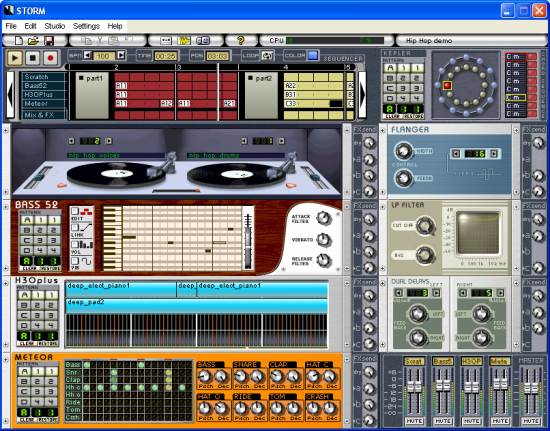Select previous sample on left turntable

pyautogui.click(x=71, y=141)
